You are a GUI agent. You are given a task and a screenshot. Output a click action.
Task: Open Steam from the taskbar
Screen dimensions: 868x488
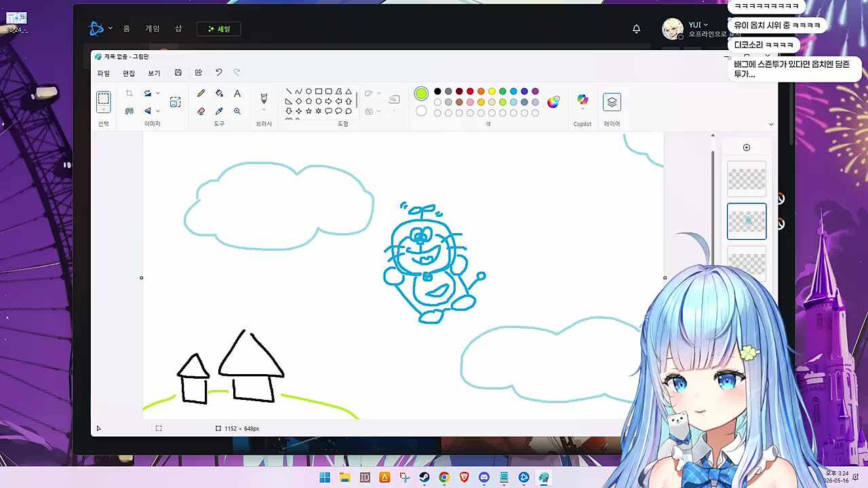coord(425,478)
